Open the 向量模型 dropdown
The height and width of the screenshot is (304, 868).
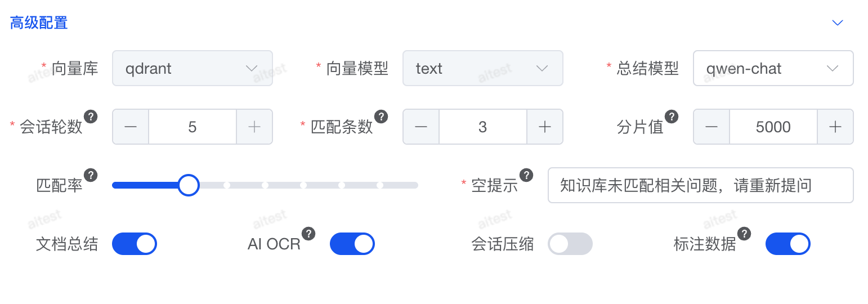482,69
